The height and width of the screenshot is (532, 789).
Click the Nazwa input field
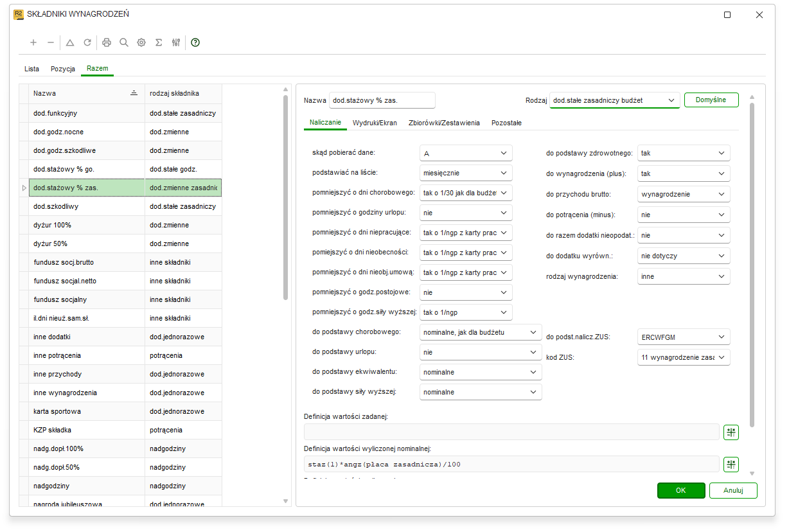pyautogui.click(x=382, y=100)
